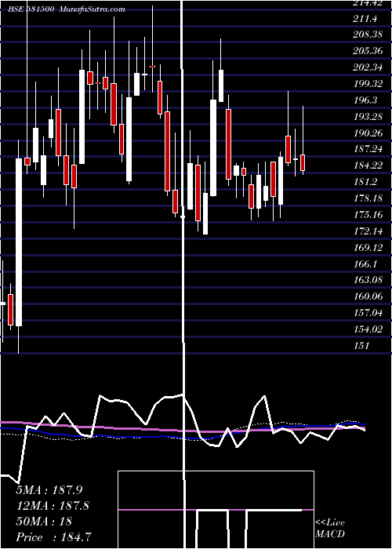Click the 166.1 price axis label
The width and height of the screenshot is (392, 549).
coord(365,264)
